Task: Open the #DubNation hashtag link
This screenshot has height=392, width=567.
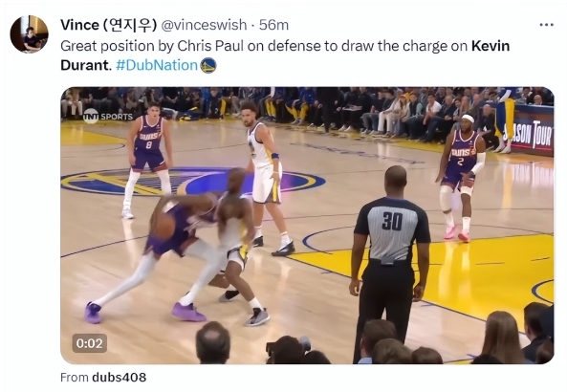Action: pos(157,65)
